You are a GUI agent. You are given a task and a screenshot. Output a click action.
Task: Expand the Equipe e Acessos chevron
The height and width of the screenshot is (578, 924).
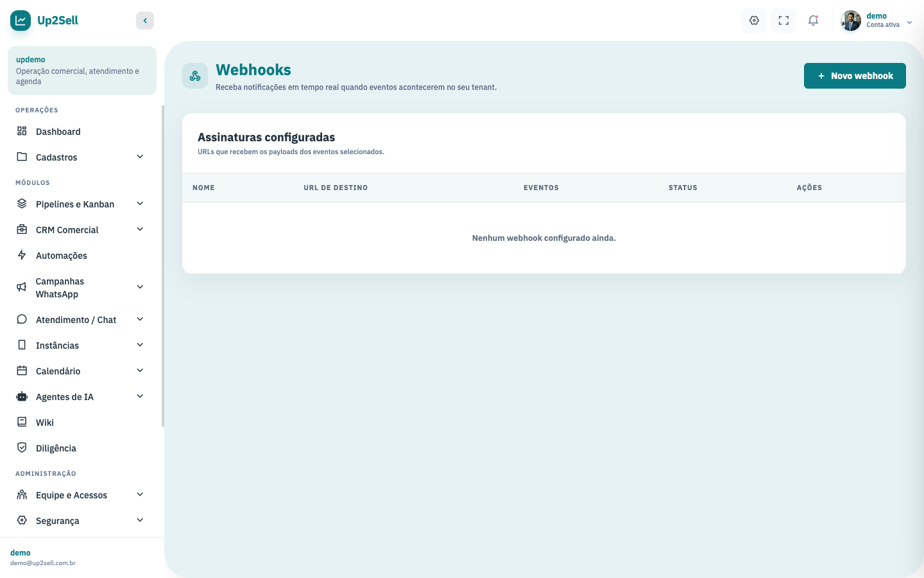tap(140, 495)
